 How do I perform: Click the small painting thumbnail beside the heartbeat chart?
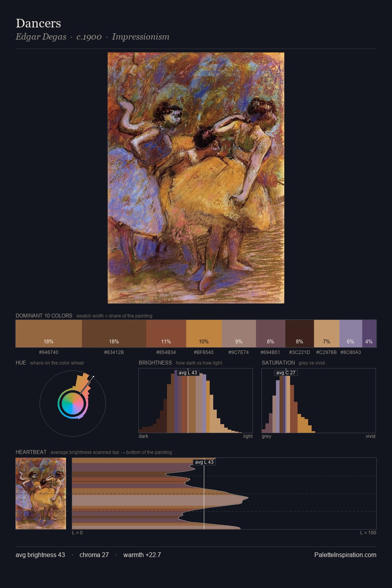[x=41, y=494]
